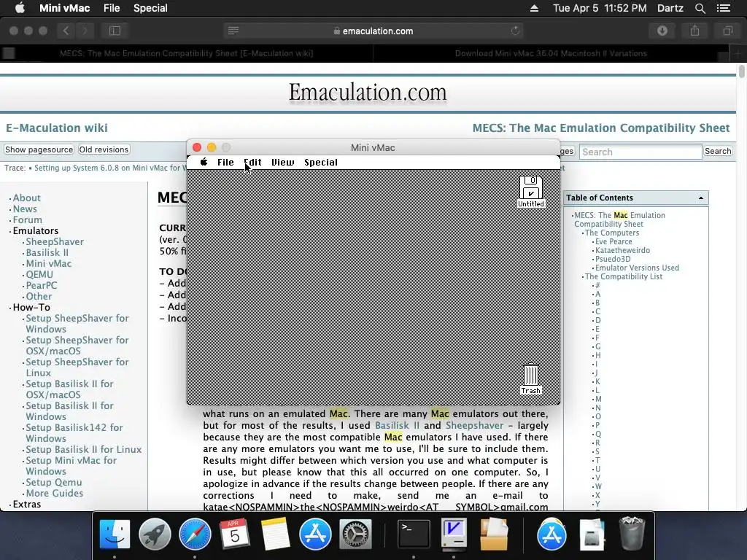Jump to Emulator Versions Used section
Viewport: 747px width, 560px height.
[637, 268]
